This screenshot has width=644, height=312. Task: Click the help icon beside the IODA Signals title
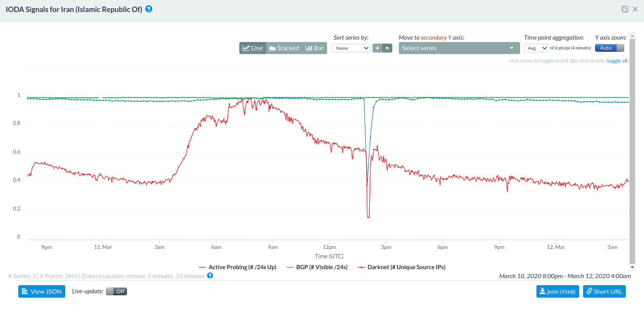click(x=149, y=9)
